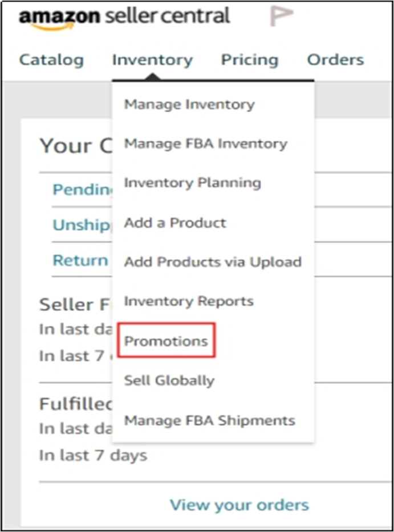Image resolution: width=394 pixels, height=532 pixels.
Task: Open the Inventory dropdown menu
Action: 152,60
